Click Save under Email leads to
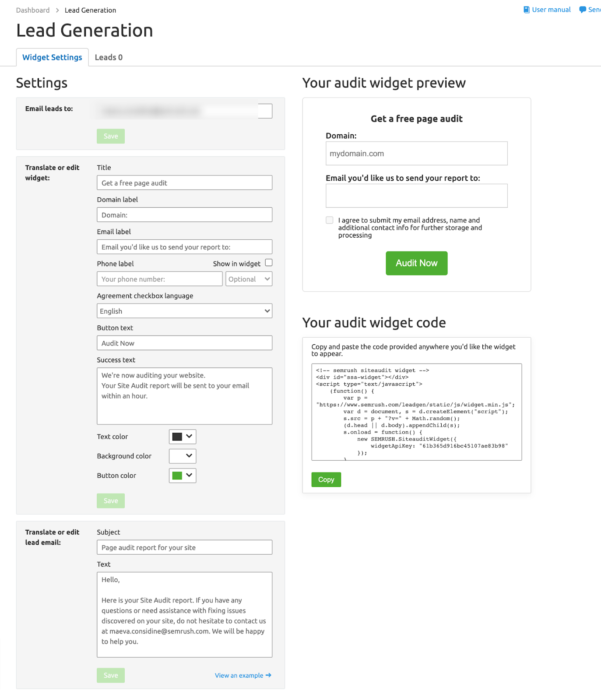Image resolution: width=601 pixels, height=700 pixels. tap(111, 136)
